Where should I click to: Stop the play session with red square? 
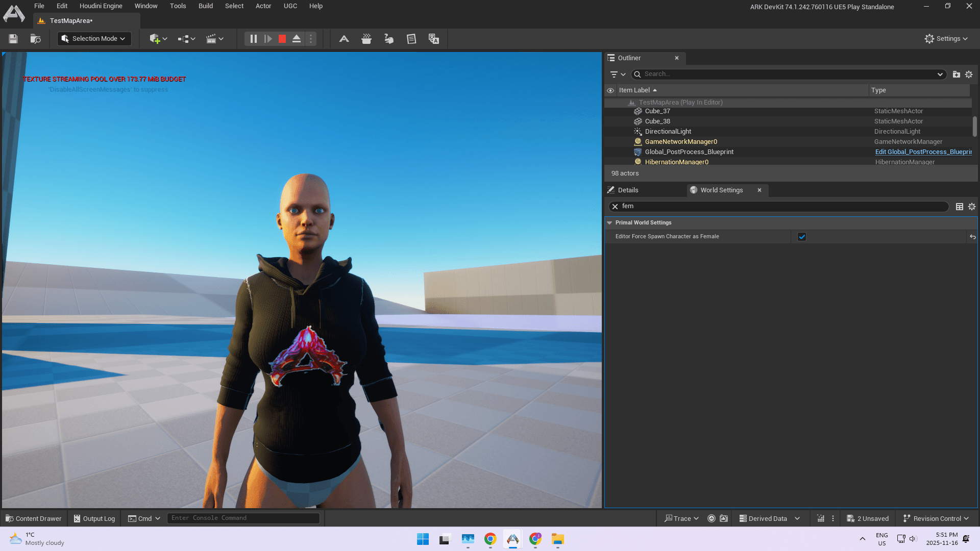(x=282, y=39)
